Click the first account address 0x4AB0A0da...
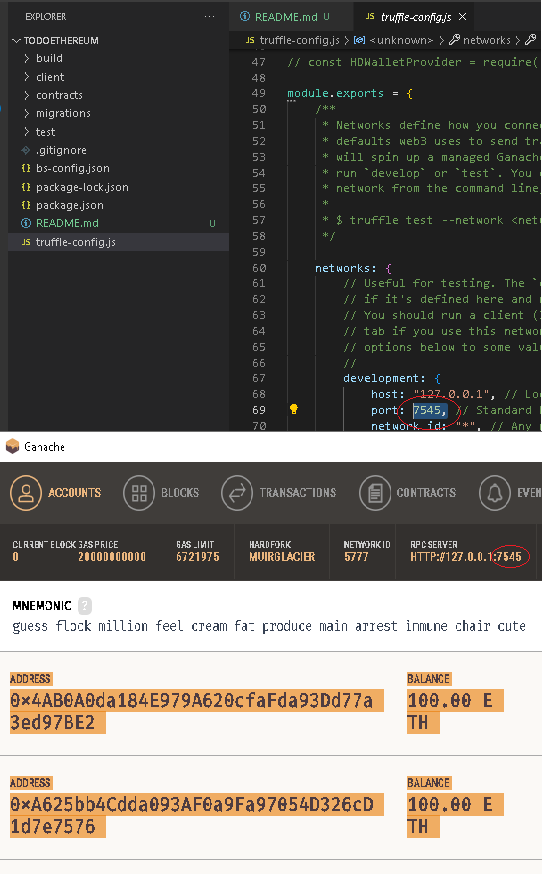This screenshot has width=542, height=874. coord(197,711)
